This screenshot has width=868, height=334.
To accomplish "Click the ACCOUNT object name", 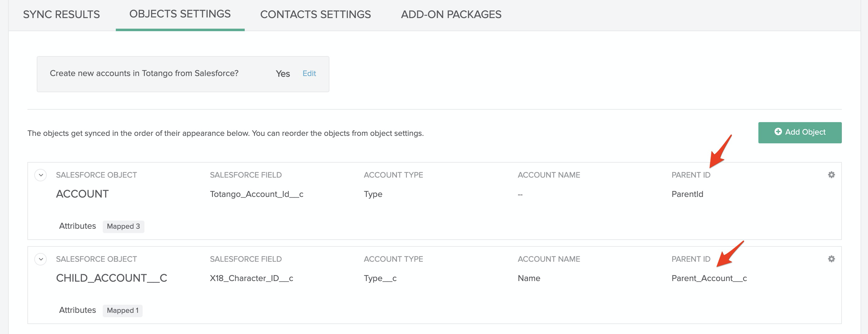I will pos(82,194).
